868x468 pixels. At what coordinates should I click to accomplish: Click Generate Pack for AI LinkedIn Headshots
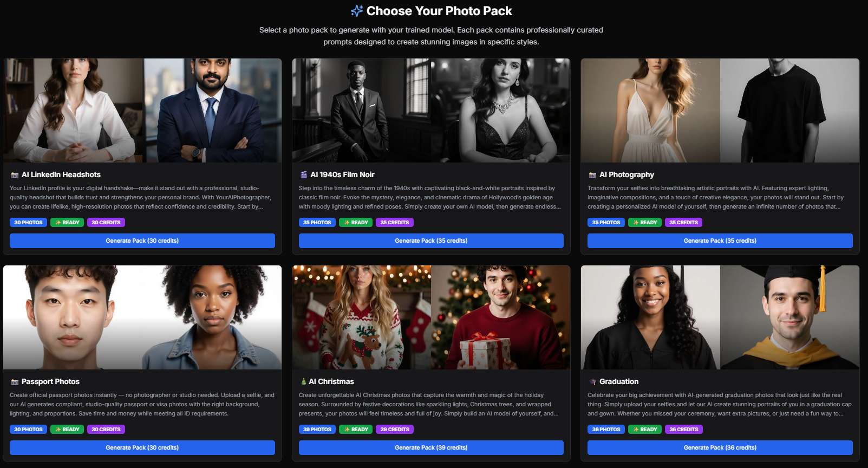pos(142,240)
